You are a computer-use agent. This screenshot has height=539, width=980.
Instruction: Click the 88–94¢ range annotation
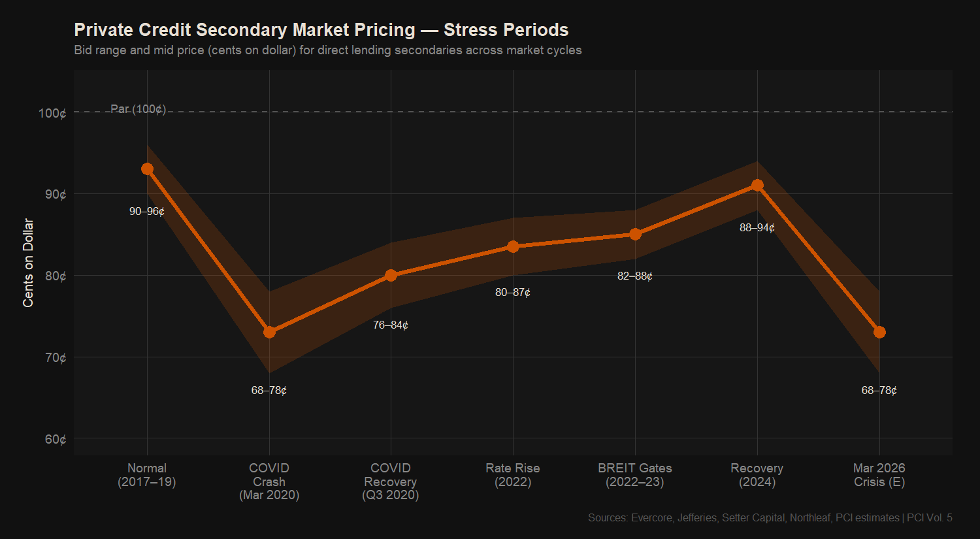[x=757, y=228]
